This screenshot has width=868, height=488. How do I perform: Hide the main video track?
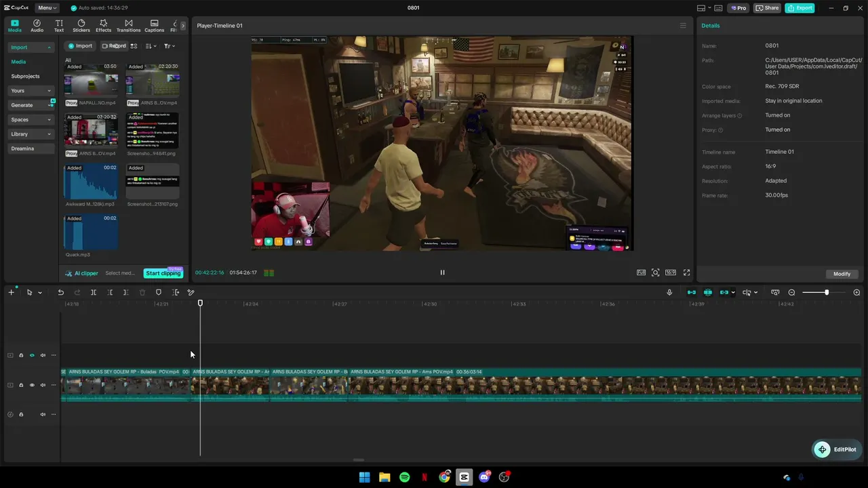pos(32,385)
